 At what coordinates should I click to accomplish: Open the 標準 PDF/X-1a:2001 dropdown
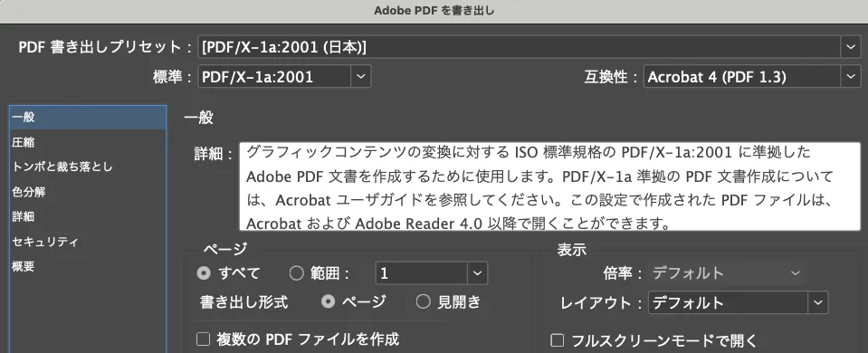click(284, 76)
